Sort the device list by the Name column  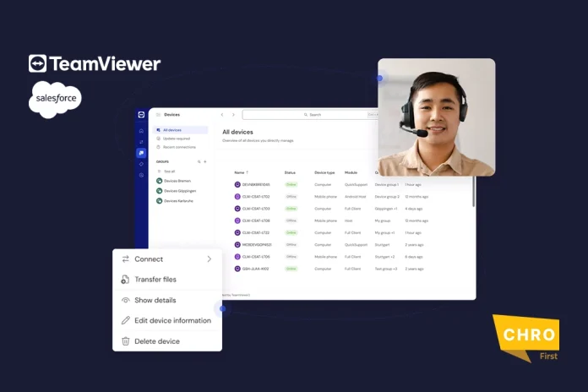pos(241,172)
